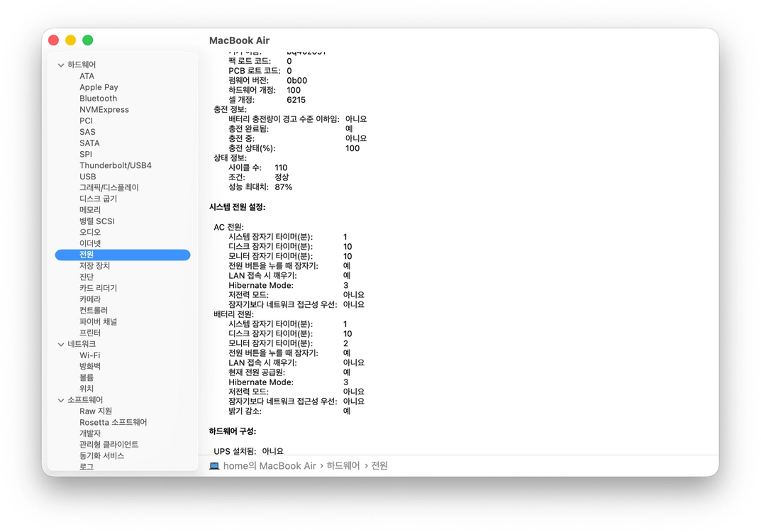Select ATA in the sidebar
The height and width of the screenshot is (532, 761).
coord(87,76)
